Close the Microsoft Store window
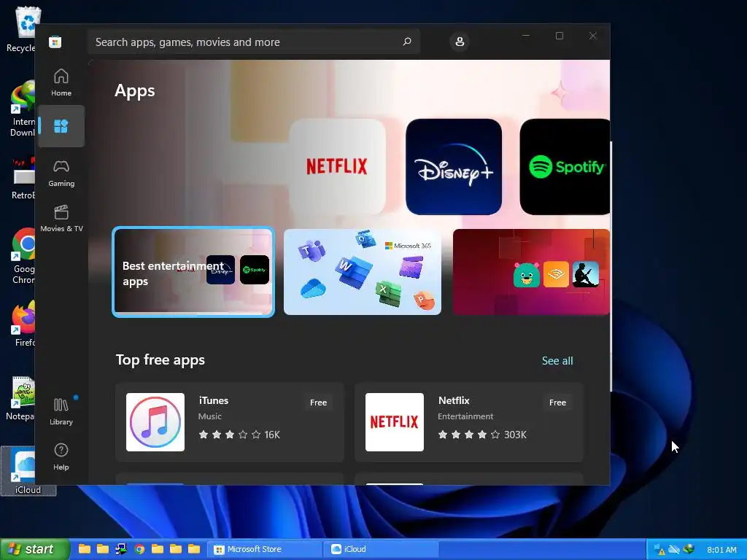The image size is (747, 560). click(592, 36)
